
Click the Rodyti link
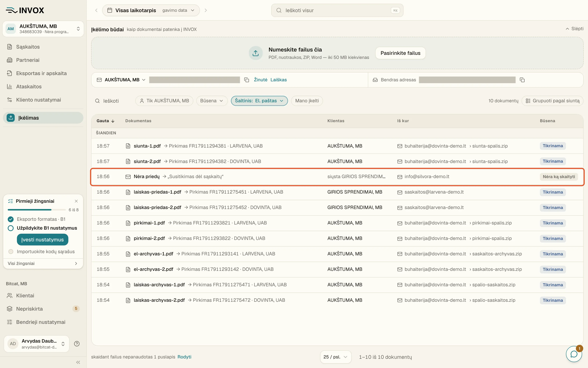tap(184, 357)
